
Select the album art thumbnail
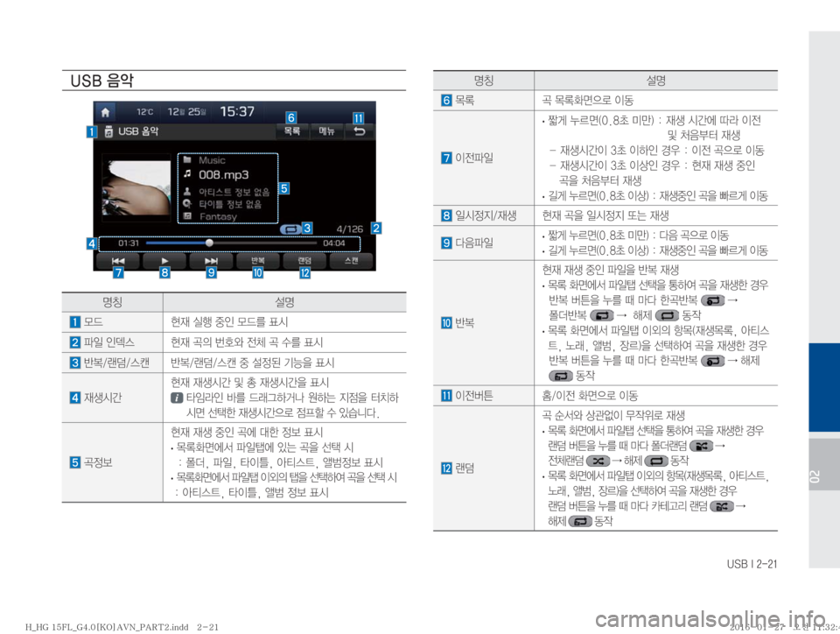[x=136, y=188]
